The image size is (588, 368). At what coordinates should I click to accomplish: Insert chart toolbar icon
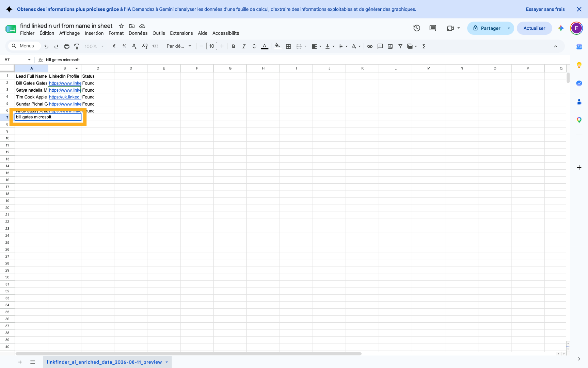click(x=390, y=46)
